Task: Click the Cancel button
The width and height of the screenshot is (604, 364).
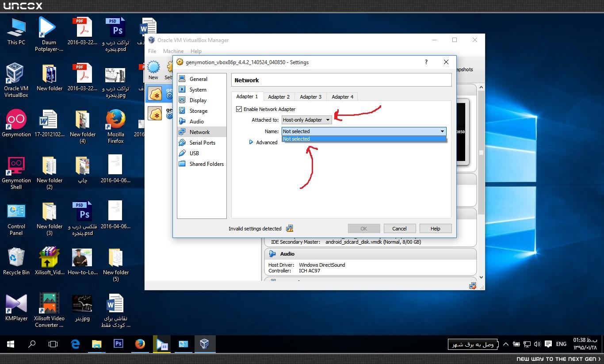Action: tap(399, 229)
